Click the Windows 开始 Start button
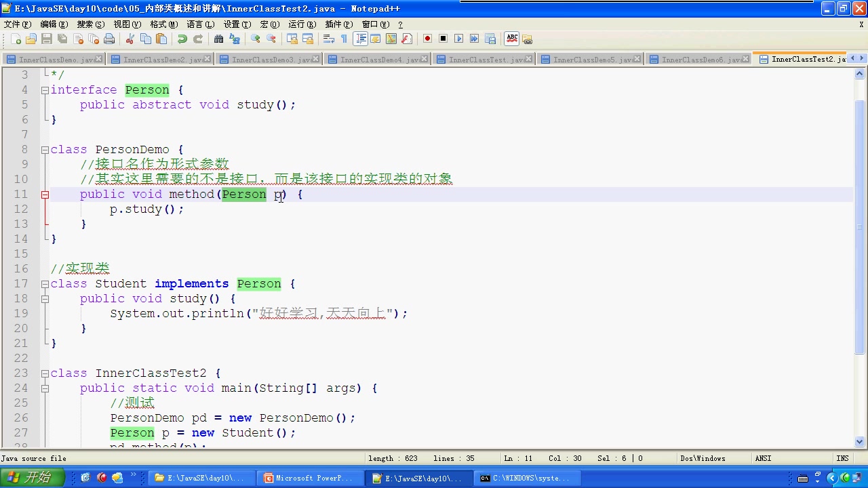This screenshot has width=868, height=488. 33,478
